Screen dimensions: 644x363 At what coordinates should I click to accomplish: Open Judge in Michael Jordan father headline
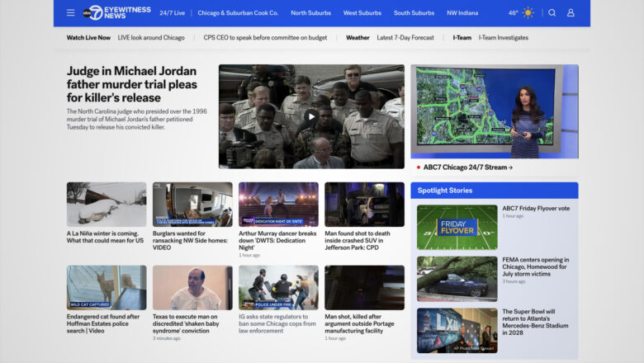(132, 84)
